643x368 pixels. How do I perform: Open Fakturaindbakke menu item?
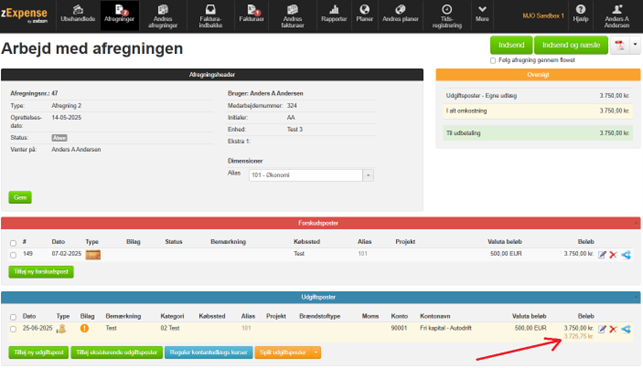point(210,16)
